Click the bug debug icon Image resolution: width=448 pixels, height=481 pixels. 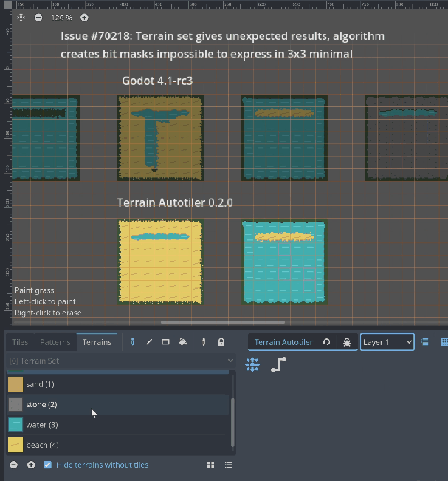[347, 342]
